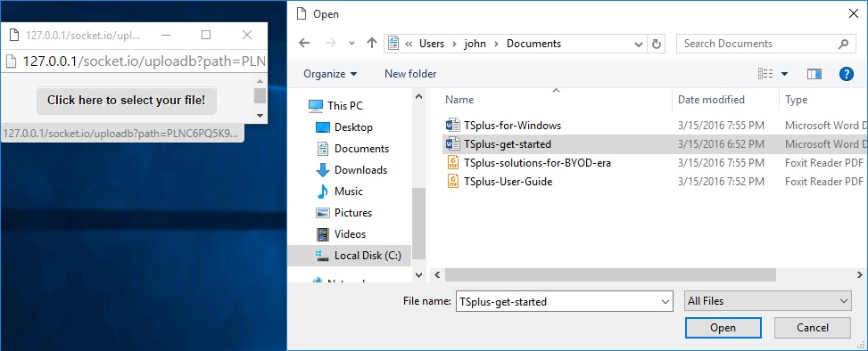868x351 pixels.
Task: Click the browser address bar URL
Action: pos(144,61)
